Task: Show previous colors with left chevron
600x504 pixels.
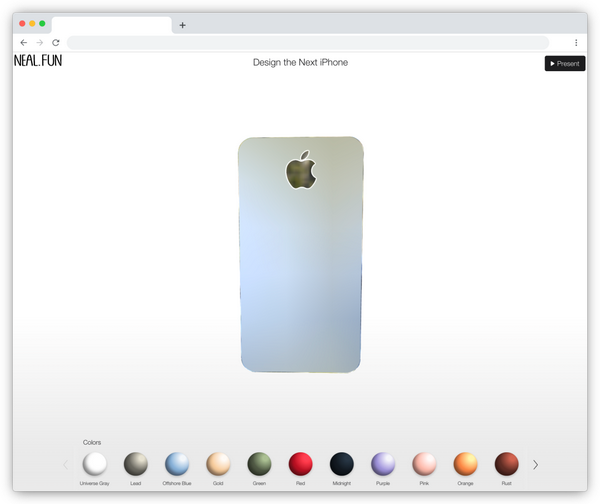Action: pos(66,465)
